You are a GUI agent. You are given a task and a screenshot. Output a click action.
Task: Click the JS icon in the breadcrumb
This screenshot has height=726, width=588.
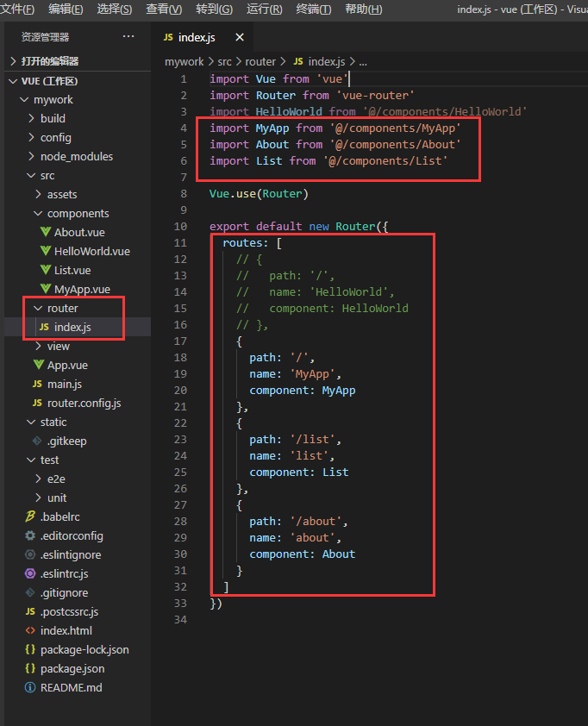(298, 61)
